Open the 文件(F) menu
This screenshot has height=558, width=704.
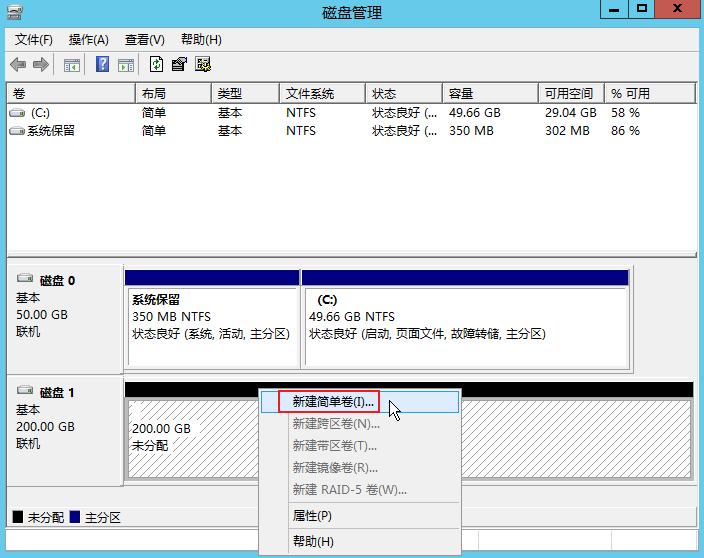[x=34, y=40]
